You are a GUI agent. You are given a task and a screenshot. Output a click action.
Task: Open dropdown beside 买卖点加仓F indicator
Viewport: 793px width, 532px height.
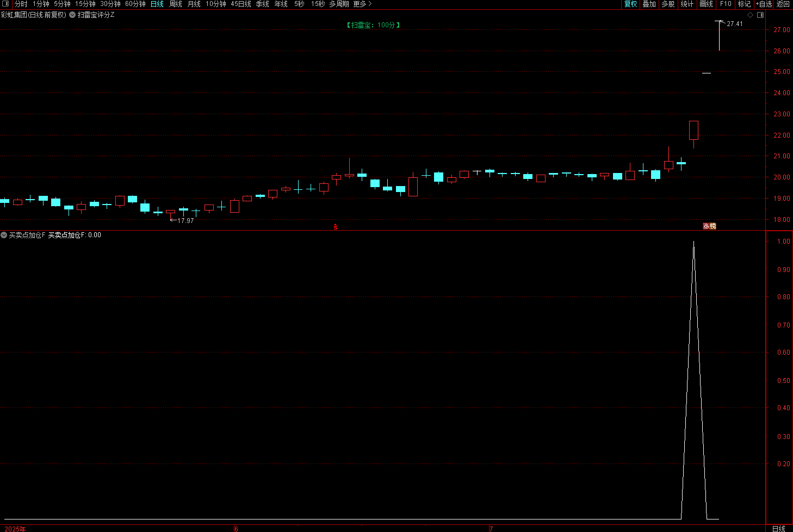4,235
